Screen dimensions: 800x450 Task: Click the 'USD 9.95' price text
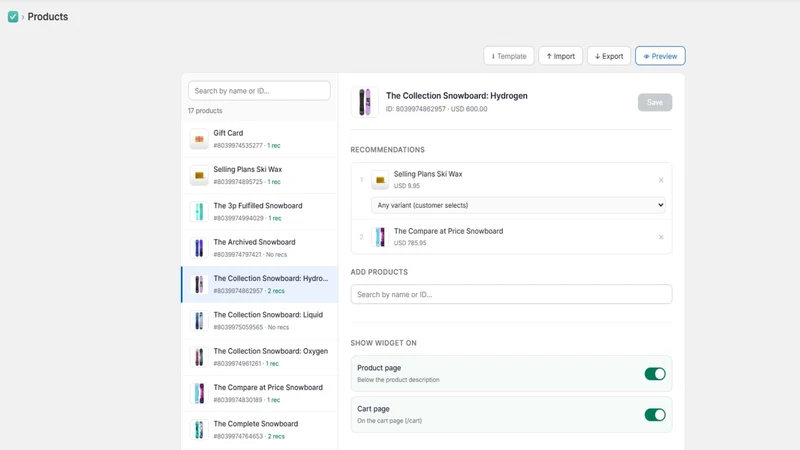pyautogui.click(x=407, y=186)
